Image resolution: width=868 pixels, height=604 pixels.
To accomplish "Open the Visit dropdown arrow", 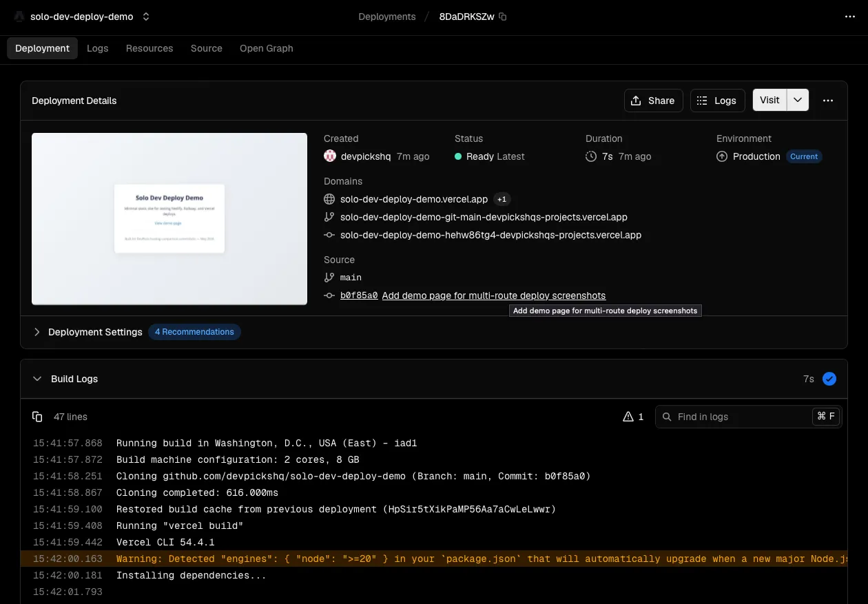I will [798, 100].
